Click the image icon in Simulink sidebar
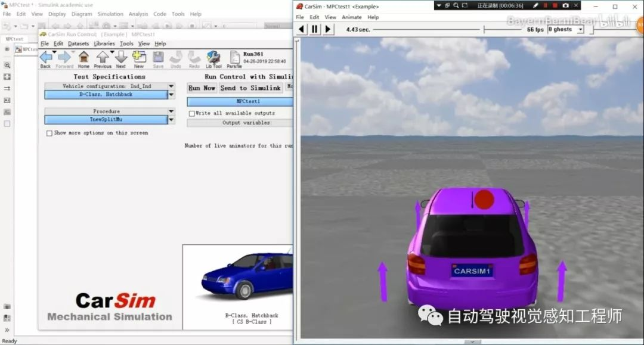 (x=7, y=112)
